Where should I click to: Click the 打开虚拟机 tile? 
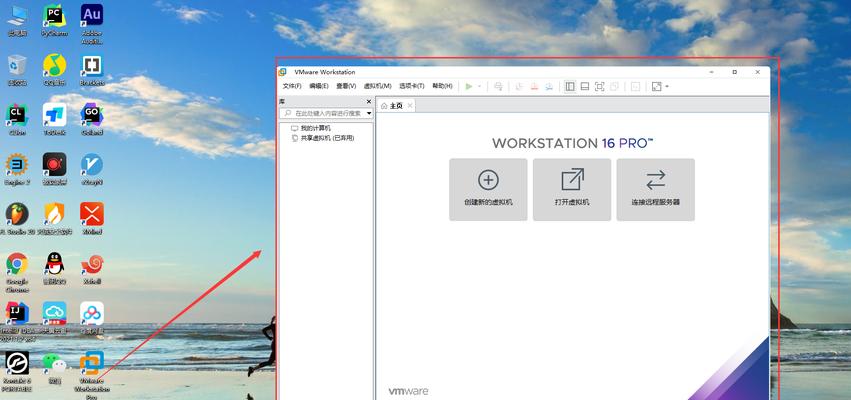pos(572,189)
